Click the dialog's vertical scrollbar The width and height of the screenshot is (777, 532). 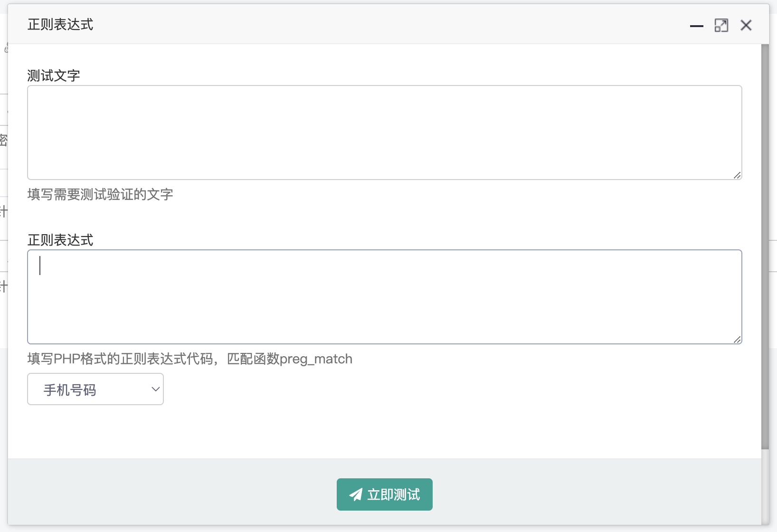point(765,247)
